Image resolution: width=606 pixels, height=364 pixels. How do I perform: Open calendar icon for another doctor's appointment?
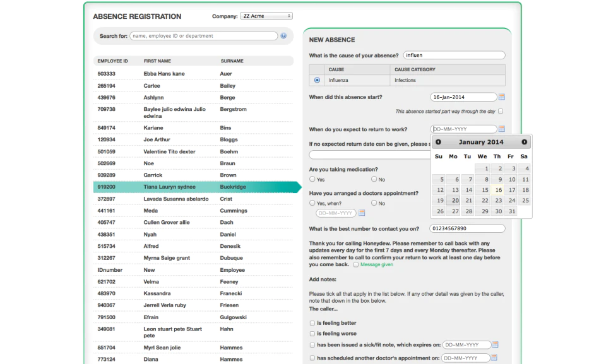click(494, 358)
